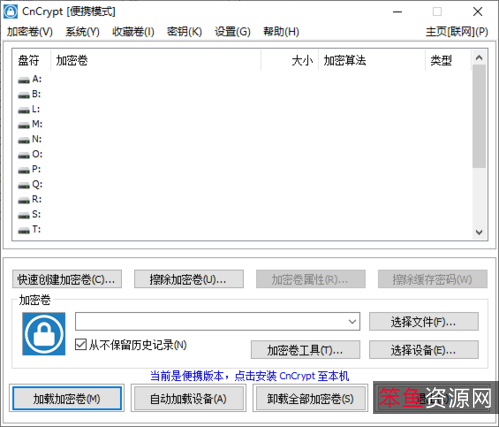Click 快速创建加密卷(C)... button
This screenshot has height=427, width=499.
[67, 279]
